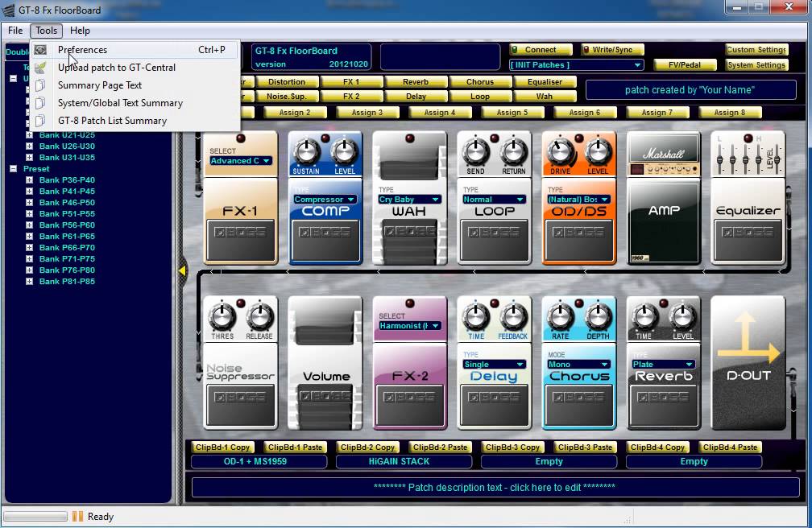The height and width of the screenshot is (528, 812).
Task: Click the Equalizer pedal footswitch
Action: (748, 240)
